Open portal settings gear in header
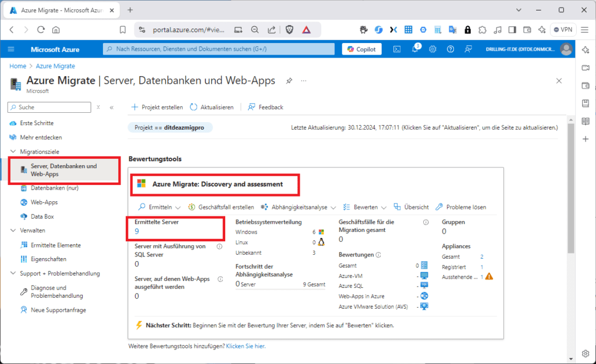 (432, 49)
